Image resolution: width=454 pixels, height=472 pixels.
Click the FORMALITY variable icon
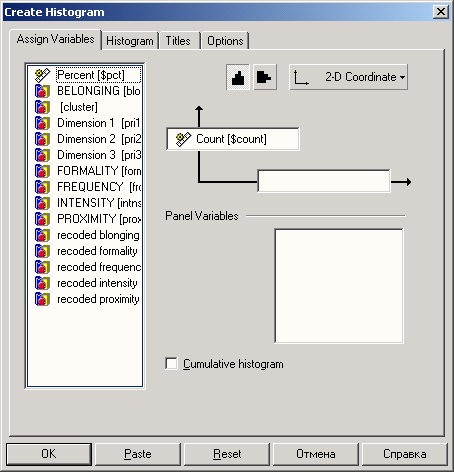coord(42,171)
